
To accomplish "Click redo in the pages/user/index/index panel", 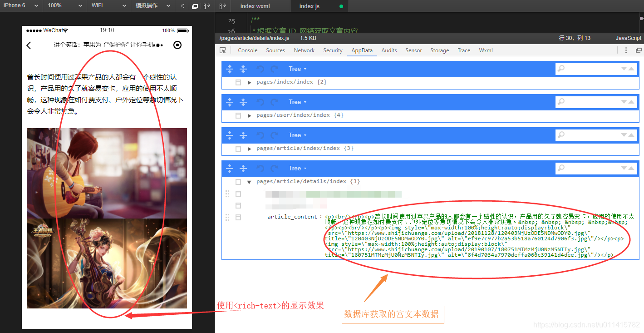I will pos(274,102).
